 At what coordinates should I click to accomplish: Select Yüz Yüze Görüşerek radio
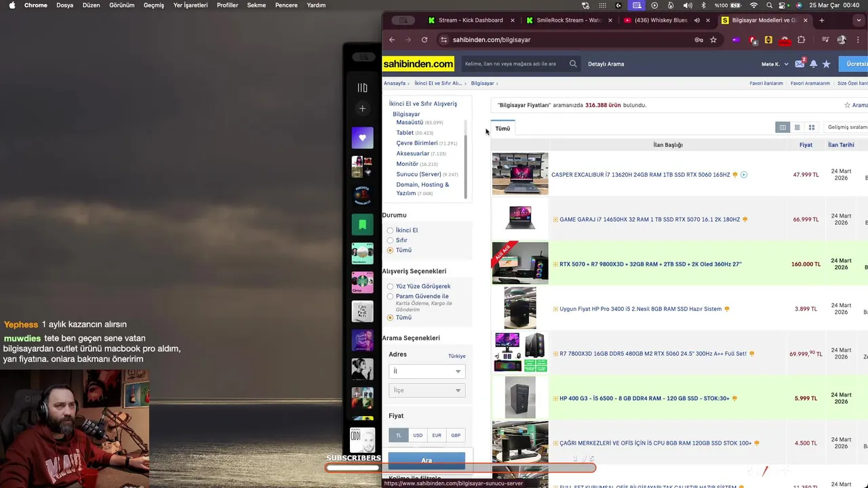click(x=390, y=287)
